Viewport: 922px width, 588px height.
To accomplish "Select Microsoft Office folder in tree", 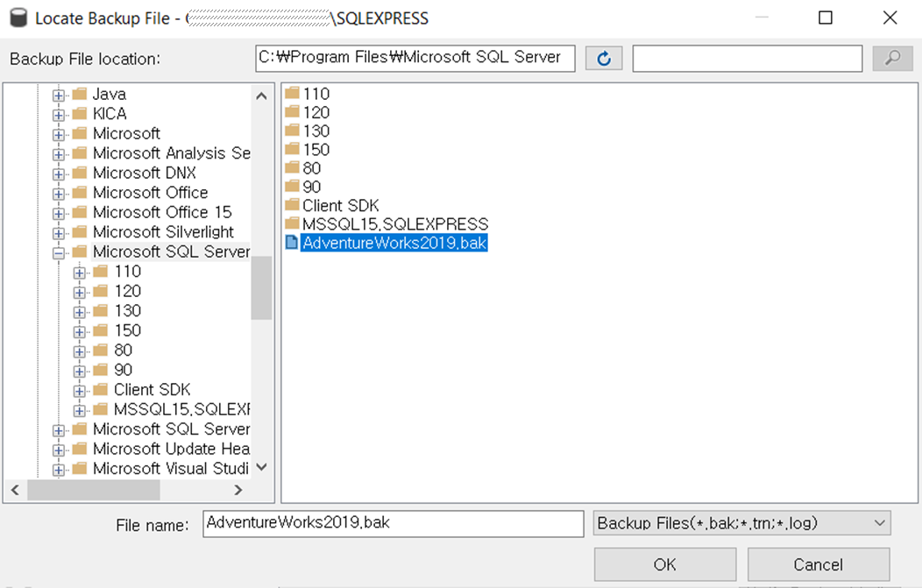I will [151, 192].
